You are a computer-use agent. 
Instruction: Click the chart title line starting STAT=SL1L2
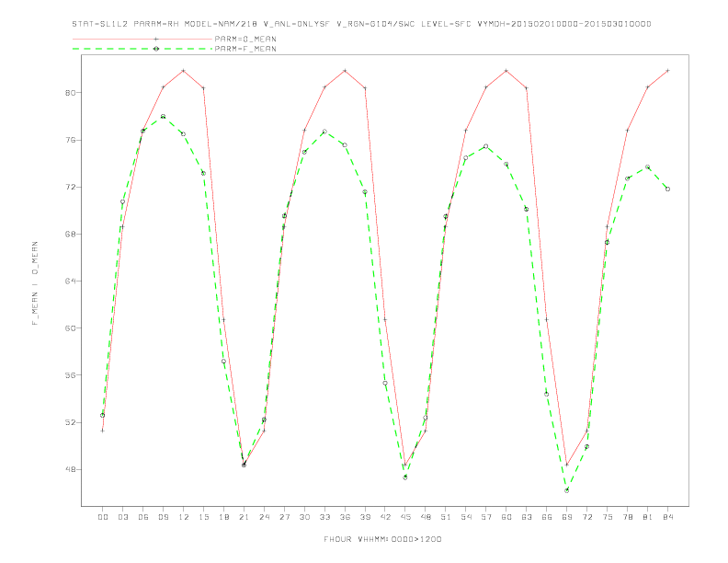point(361,24)
